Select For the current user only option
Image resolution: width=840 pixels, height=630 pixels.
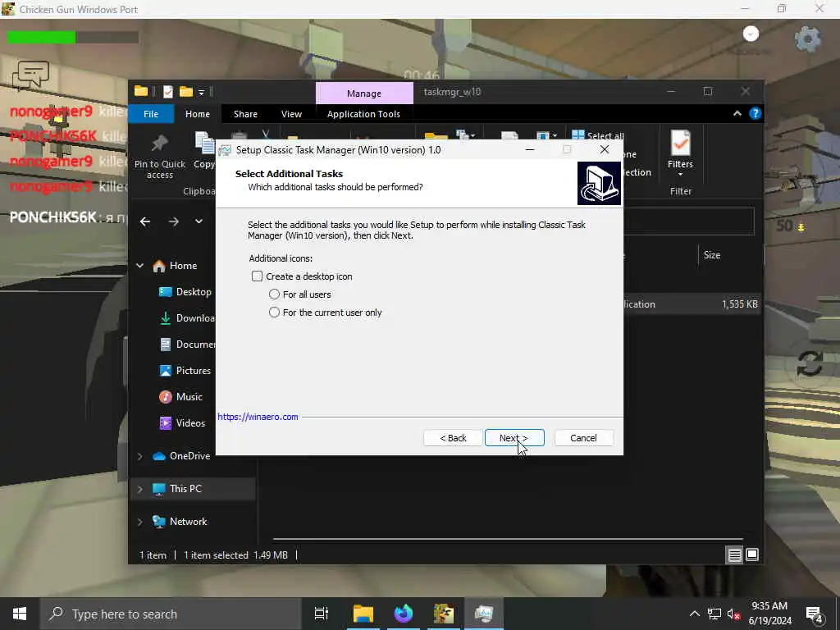(x=274, y=313)
